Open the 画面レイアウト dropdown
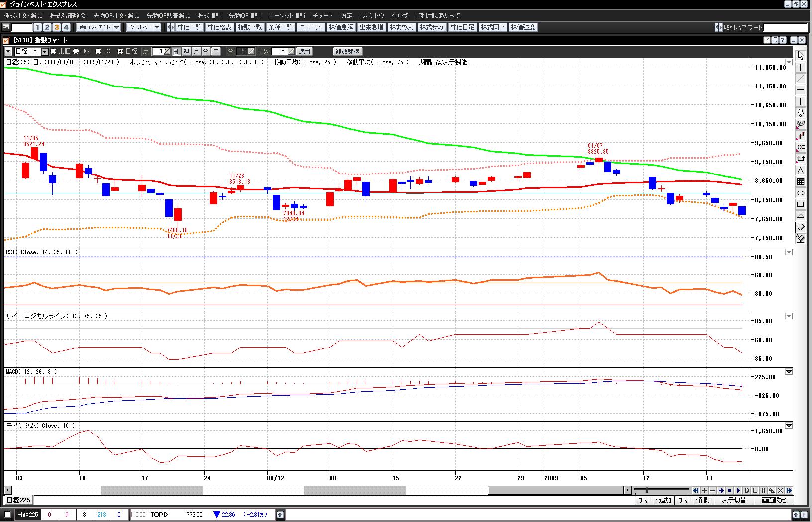812x522 pixels. pyautogui.click(x=99, y=27)
